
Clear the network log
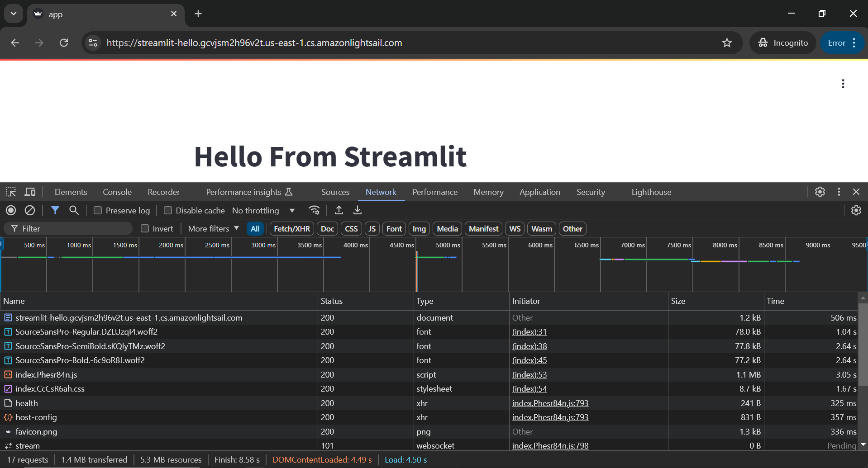[x=30, y=210]
